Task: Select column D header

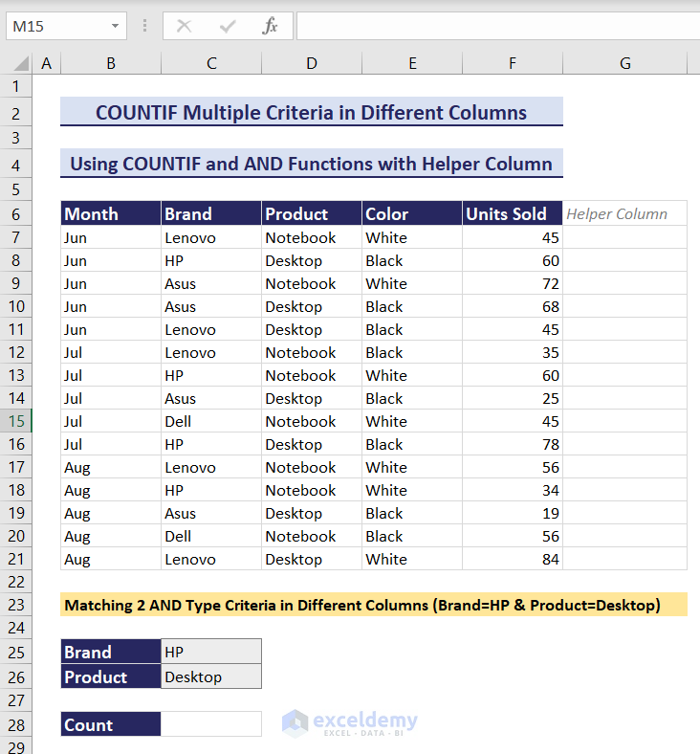Action: coord(312,63)
